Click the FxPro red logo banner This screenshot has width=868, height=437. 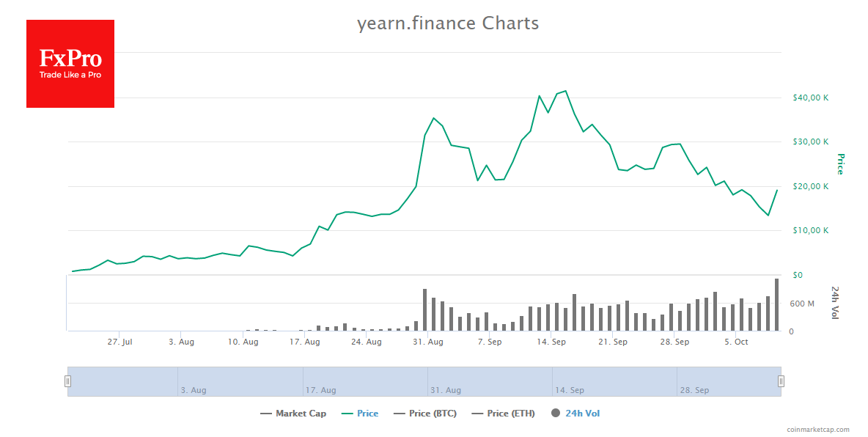pyautogui.click(x=70, y=64)
